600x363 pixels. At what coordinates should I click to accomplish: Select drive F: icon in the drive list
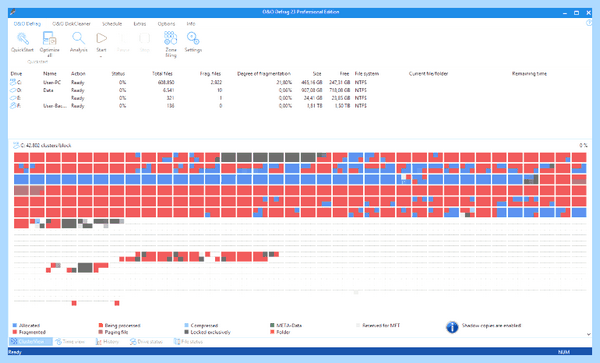pyautogui.click(x=13, y=106)
